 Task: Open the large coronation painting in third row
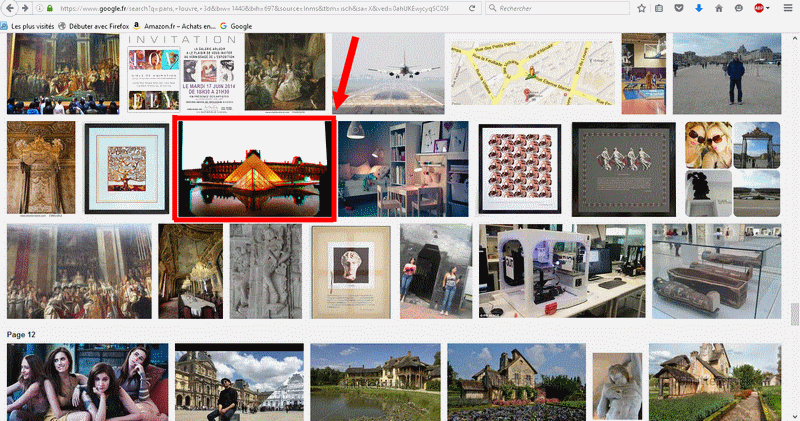click(79, 271)
